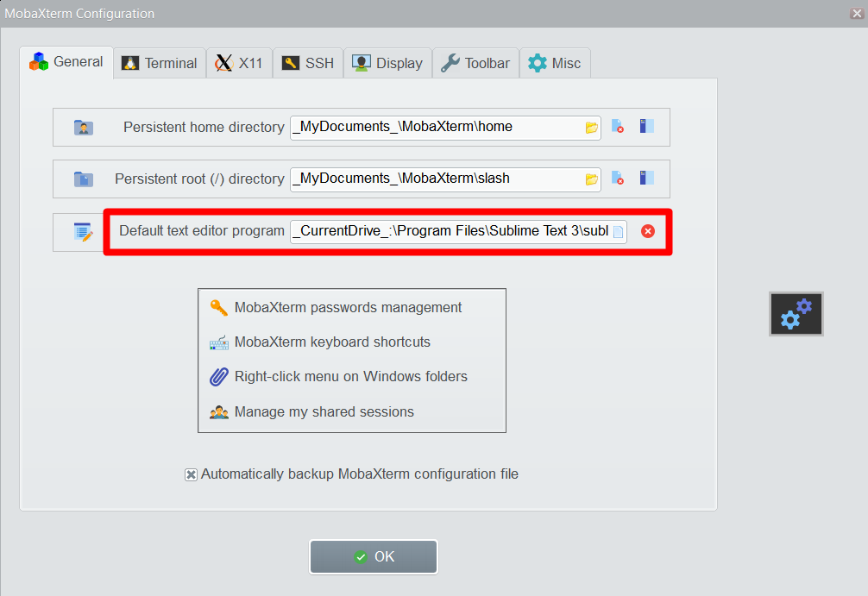
Task: Browse for a text editor program file
Action: tap(618, 230)
